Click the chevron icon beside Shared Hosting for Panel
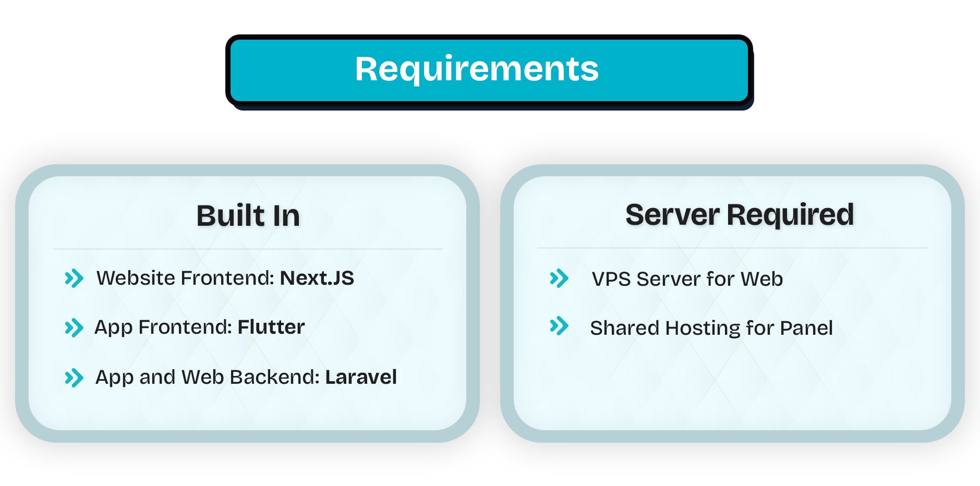 (x=559, y=326)
